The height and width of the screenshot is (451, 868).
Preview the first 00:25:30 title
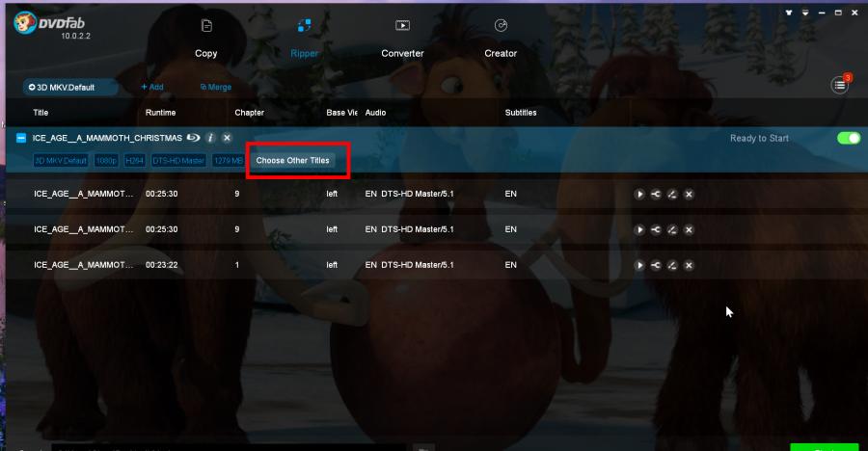[x=639, y=195]
